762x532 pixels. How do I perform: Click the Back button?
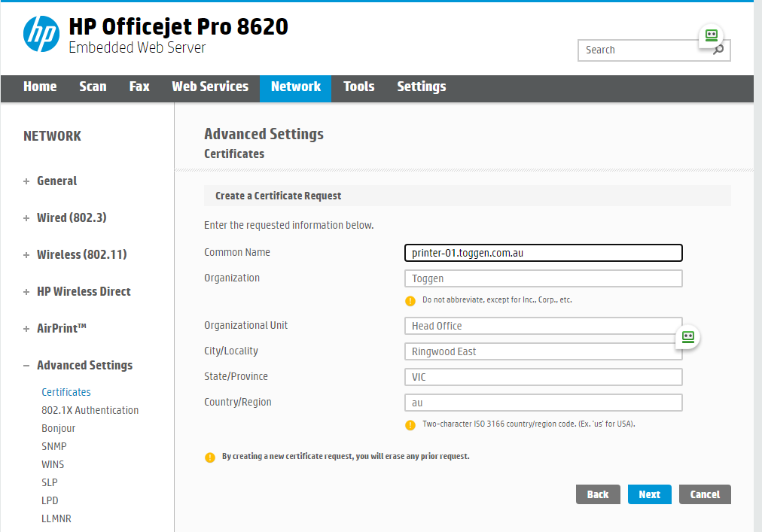coord(598,494)
